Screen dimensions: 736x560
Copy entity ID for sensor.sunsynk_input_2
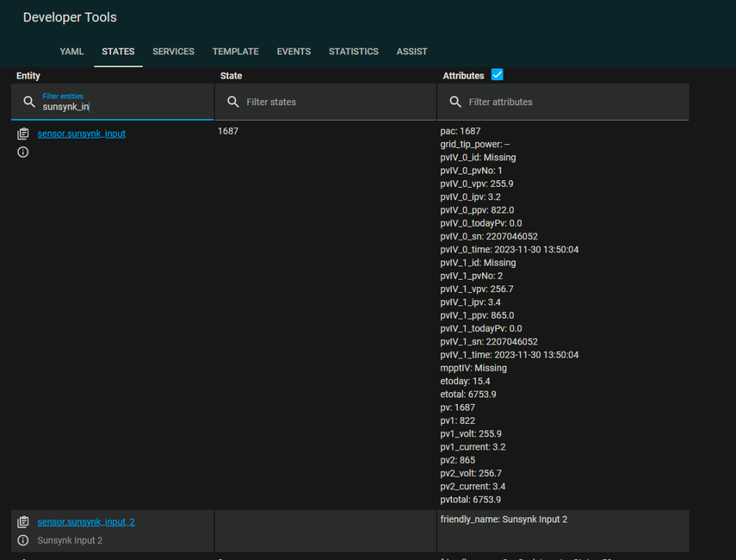coord(23,522)
